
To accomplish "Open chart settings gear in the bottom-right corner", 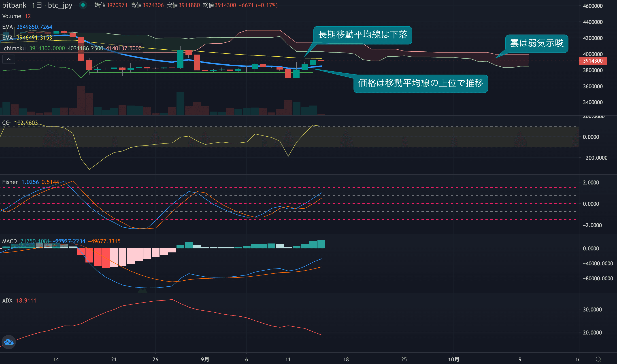I will pos(598,359).
